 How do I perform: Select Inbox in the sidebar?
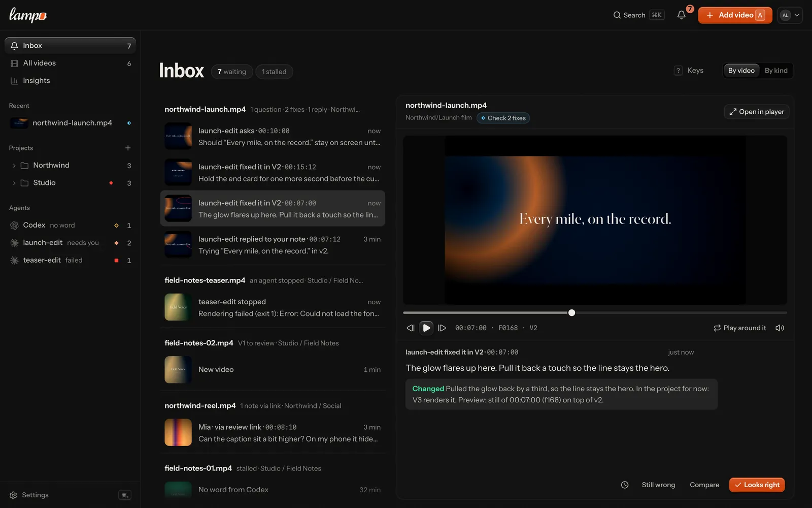[70, 46]
